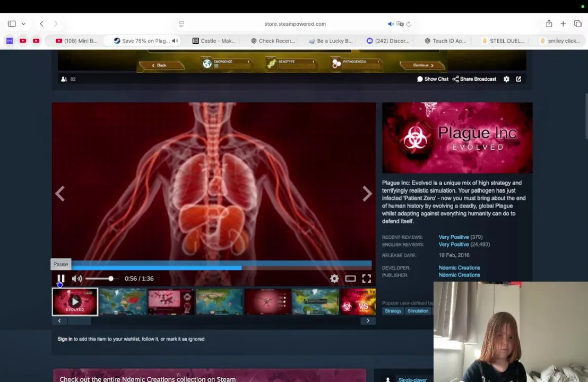Select the Evolved trailer thumbnail
The width and height of the screenshot is (588, 382).
tap(75, 301)
